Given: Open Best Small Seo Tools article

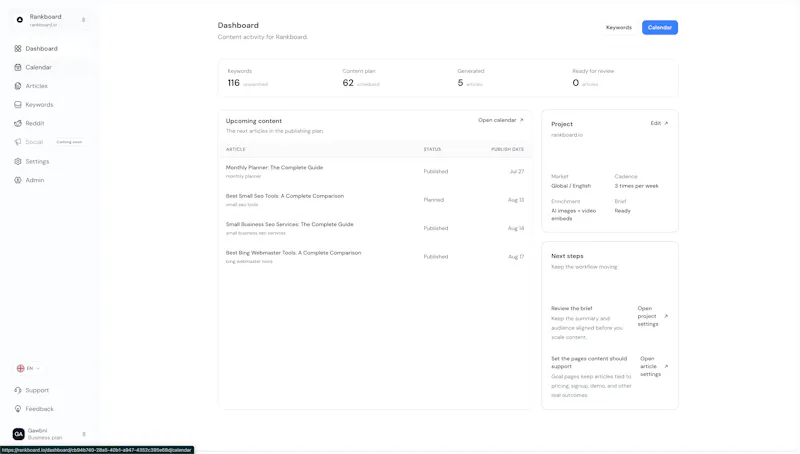Looking at the screenshot, I should tap(375, 200).
